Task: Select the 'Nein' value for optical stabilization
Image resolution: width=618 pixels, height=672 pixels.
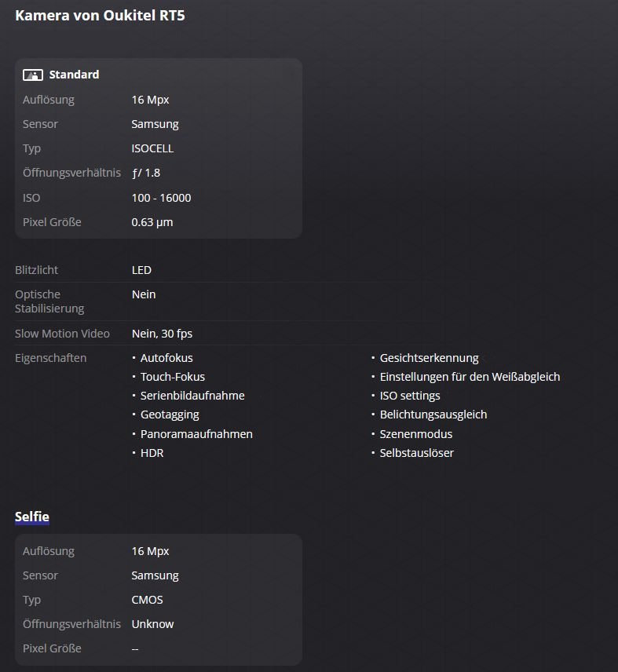Action: [144, 294]
